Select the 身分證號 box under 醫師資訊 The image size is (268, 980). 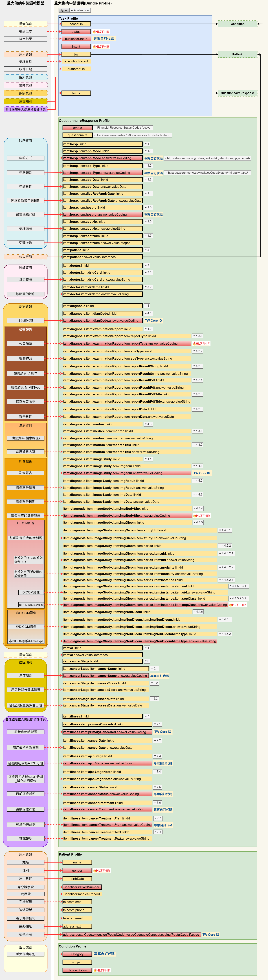click(26, 280)
